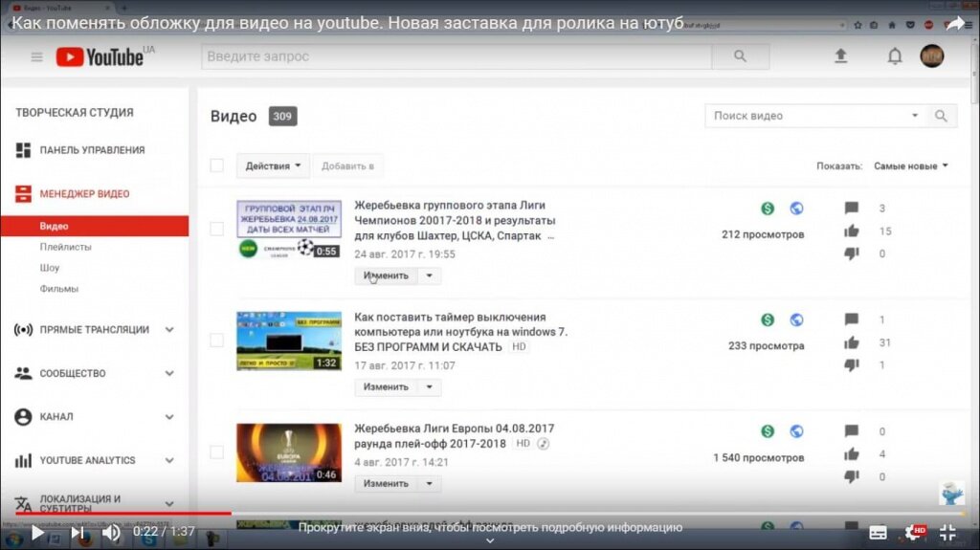This screenshot has height=550, width=980.
Task: Open the Жеребьевка группового этапа video title
Action: point(455,221)
